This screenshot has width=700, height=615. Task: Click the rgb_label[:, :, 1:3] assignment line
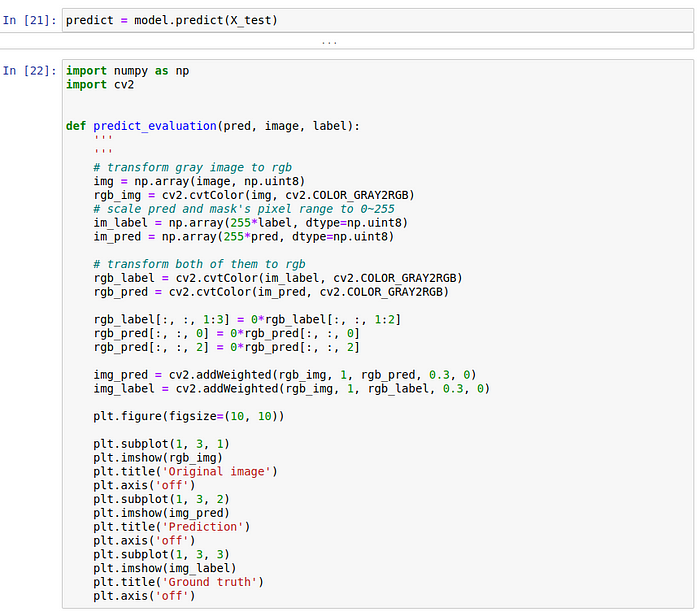point(247,320)
